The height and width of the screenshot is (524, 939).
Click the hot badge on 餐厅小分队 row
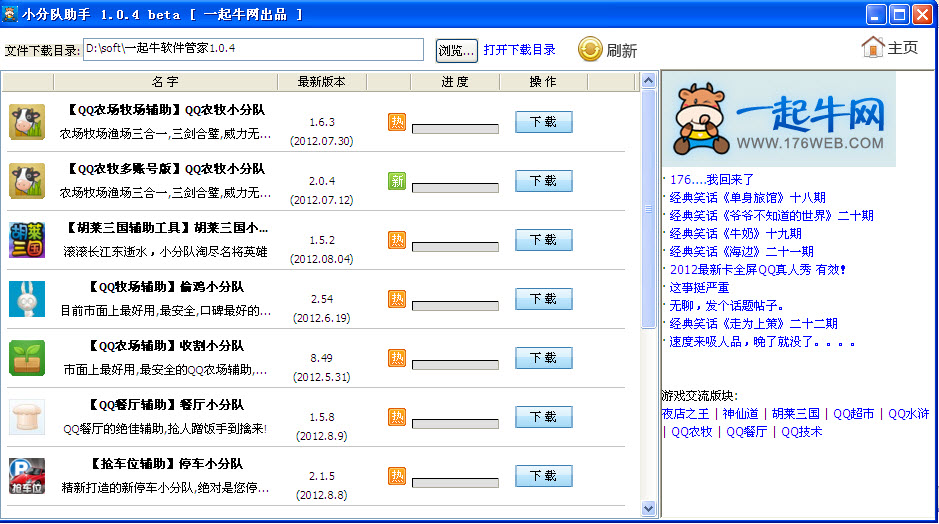click(397, 417)
